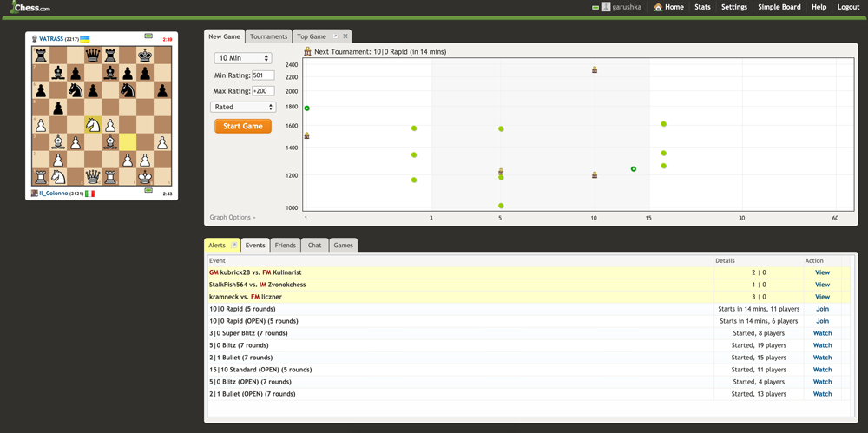This screenshot has width=868, height=433.
Task: View the kubrick28 vs. Kulinarist game
Action: click(x=822, y=272)
